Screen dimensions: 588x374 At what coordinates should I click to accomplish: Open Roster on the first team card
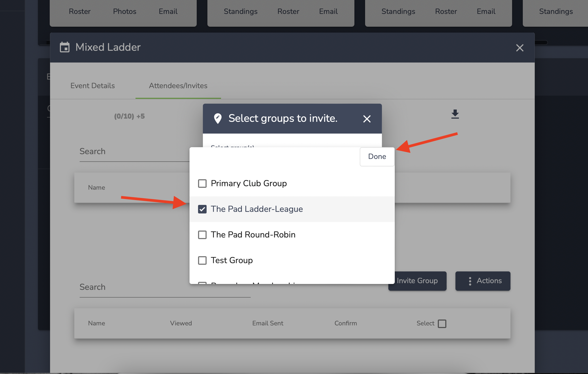click(80, 11)
